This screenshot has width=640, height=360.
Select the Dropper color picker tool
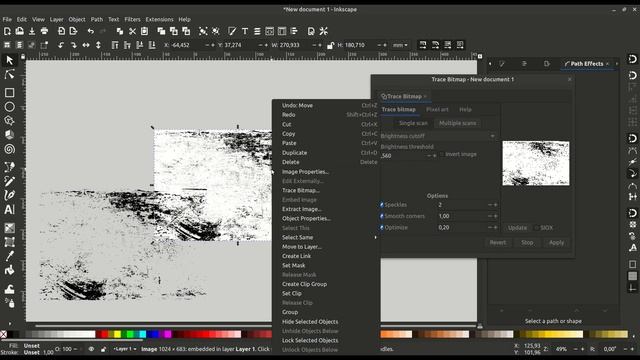coord(9,256)
